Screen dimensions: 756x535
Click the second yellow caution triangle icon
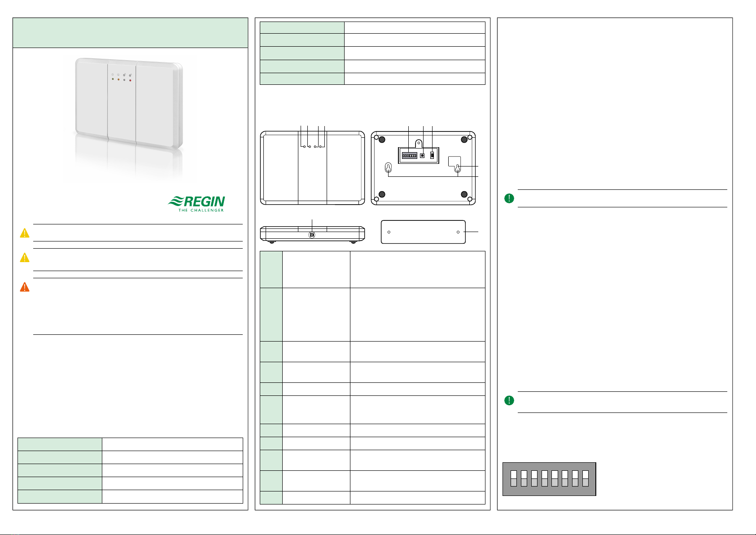coord(25,257)
